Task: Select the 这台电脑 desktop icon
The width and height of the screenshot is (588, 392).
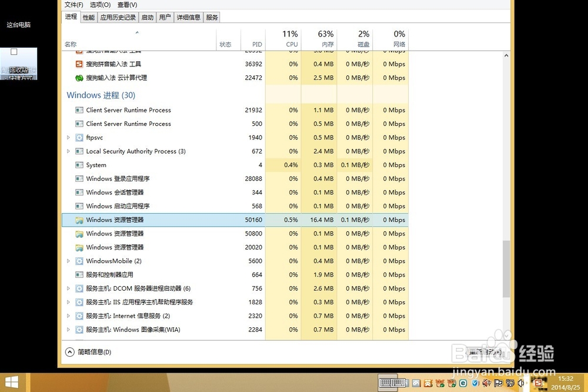Action: (x=18, y=25)
